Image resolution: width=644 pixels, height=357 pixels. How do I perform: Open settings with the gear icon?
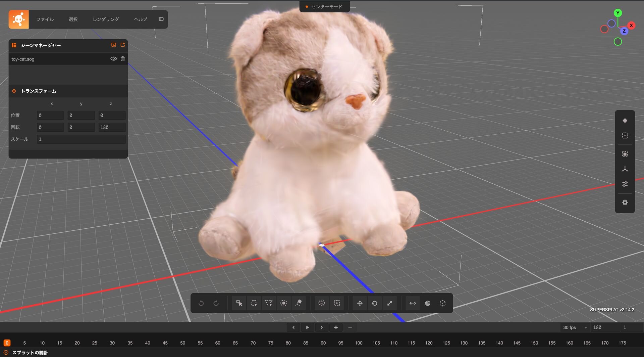625,203
